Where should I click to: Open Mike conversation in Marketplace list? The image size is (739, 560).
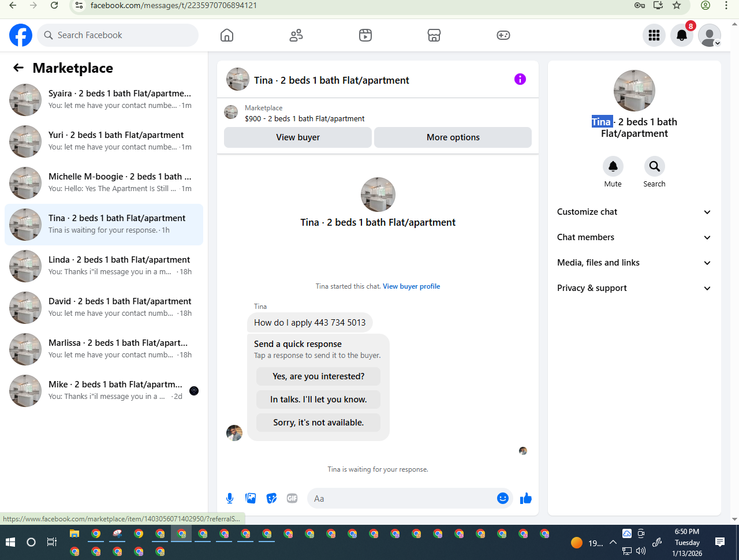coord(104,391)
